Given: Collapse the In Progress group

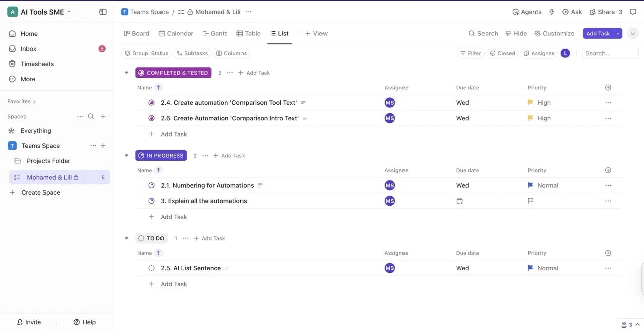Looking at the screenshot, I should click(126, 156).
